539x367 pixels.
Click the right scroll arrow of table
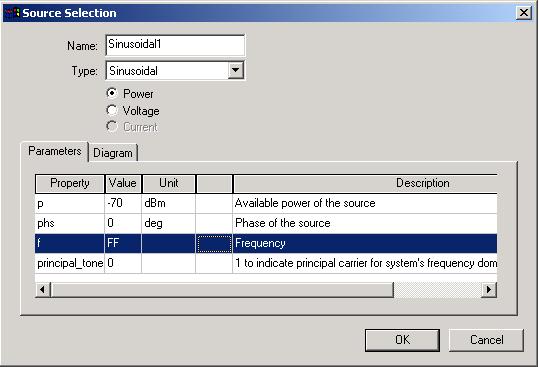[488, 290]
